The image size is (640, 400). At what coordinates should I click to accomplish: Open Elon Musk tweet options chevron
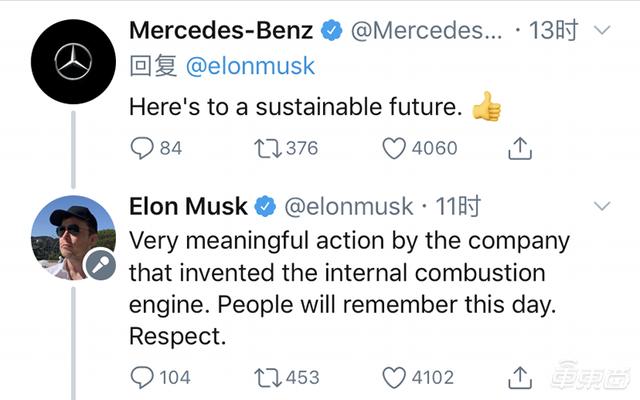(x=602, y=207)
